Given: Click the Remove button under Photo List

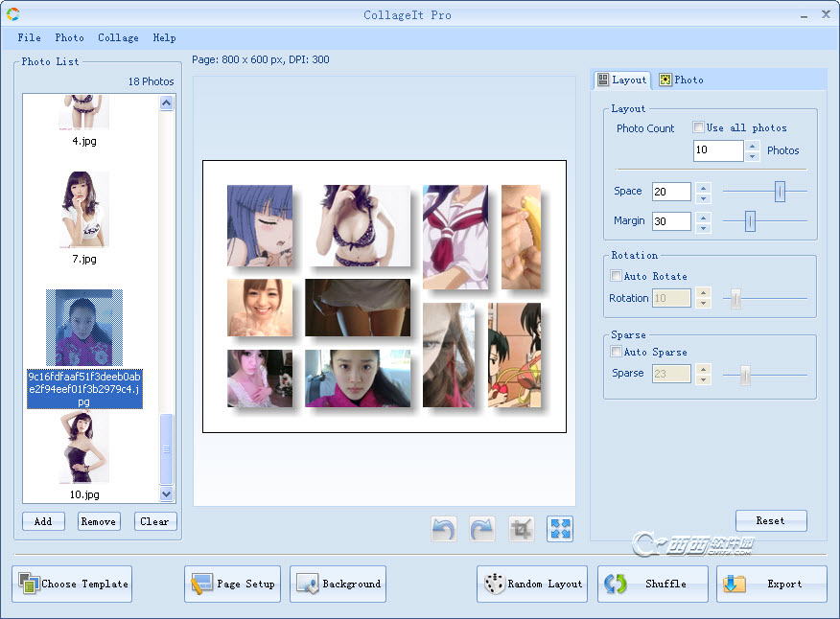Looking at the screenshot, I should pyautogui.click(x=99, y=521).
